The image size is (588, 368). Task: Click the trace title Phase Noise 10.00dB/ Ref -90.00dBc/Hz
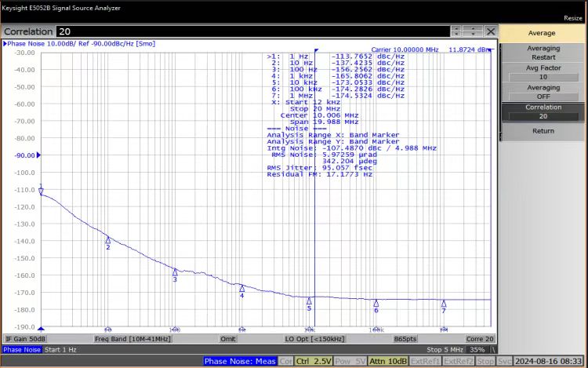81,43
